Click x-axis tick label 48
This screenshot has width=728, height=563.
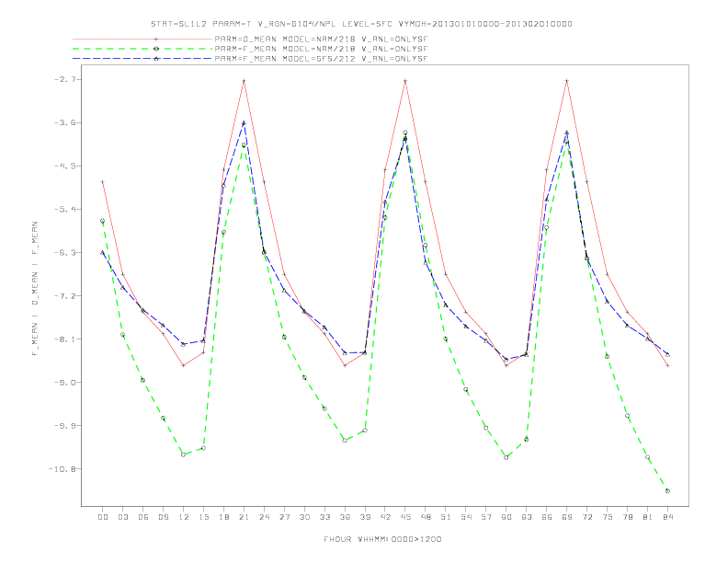tap(426, 517)
